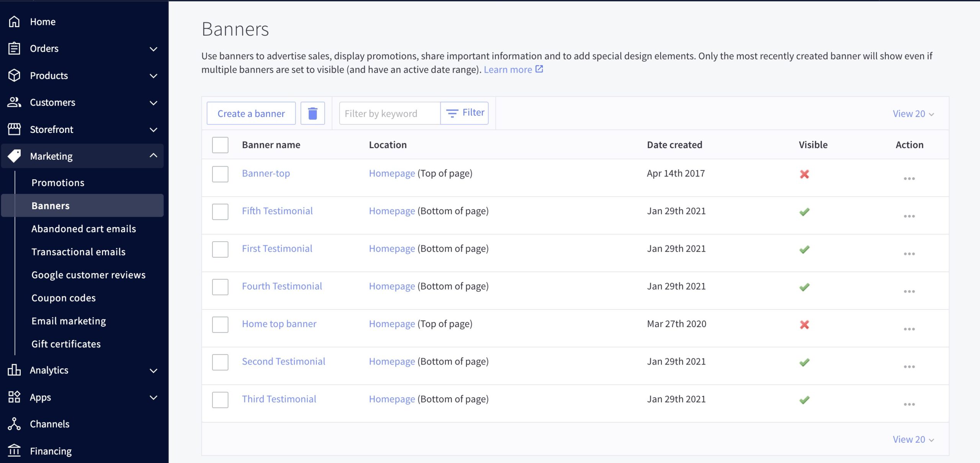Expand the Orders sidebar section
Viewport: 980px width, 463px height.
click(x=153, y=49)
